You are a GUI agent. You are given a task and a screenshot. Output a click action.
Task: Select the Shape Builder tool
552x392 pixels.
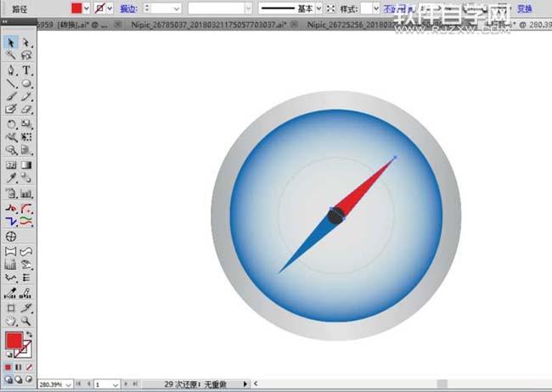click(10, 150)
